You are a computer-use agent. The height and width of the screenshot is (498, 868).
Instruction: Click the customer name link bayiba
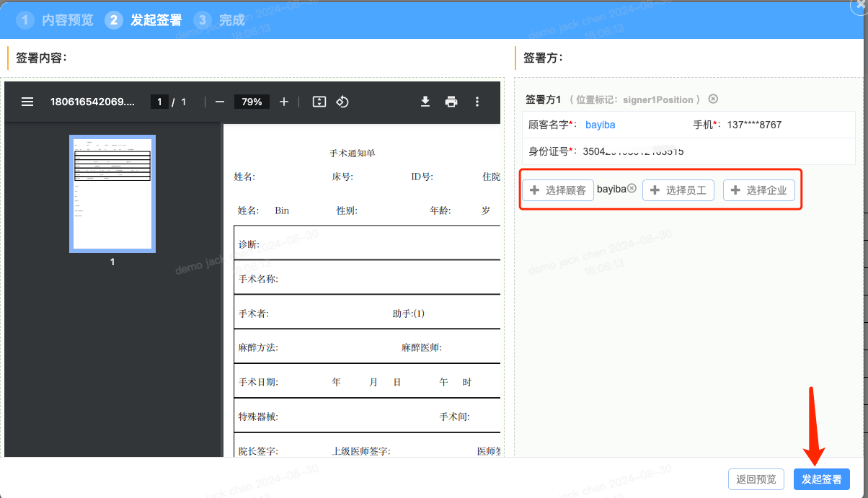point(600,125)
